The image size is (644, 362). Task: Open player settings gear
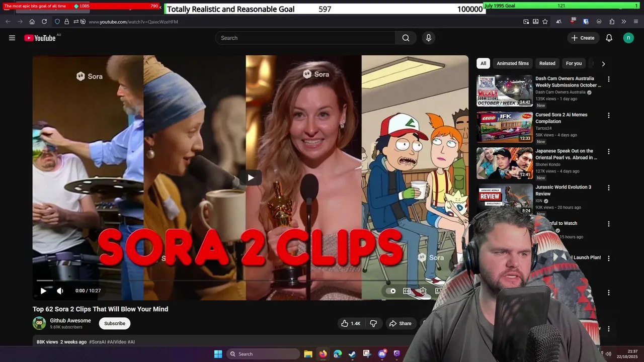pyautogui.click(x=423, y=291)
